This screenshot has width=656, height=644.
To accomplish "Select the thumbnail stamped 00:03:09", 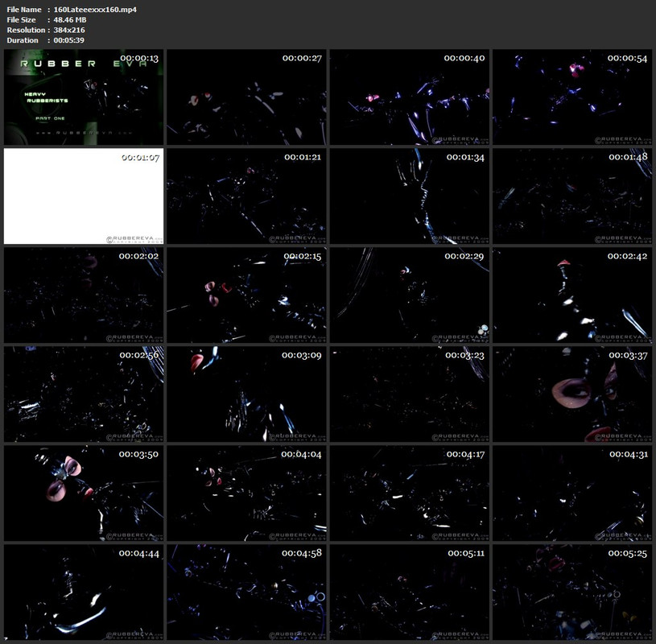I will click(x=246, y=394).
